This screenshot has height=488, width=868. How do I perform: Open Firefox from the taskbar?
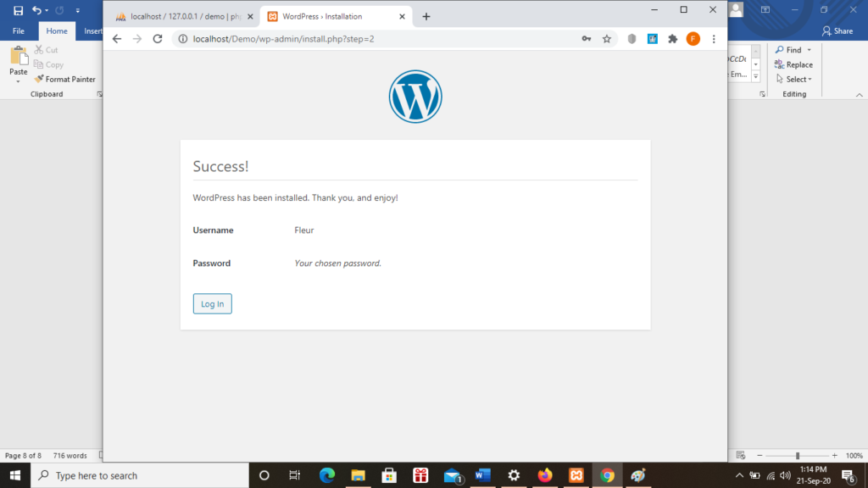545,475
